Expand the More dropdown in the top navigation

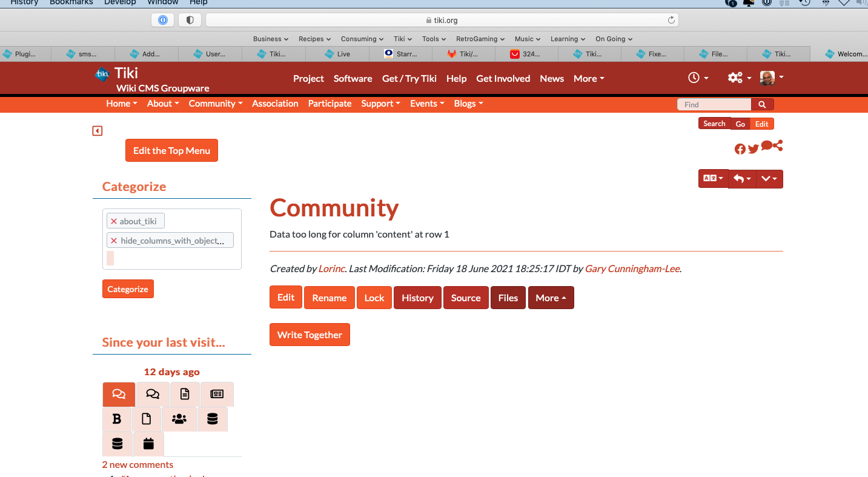[x=589, y=78]
